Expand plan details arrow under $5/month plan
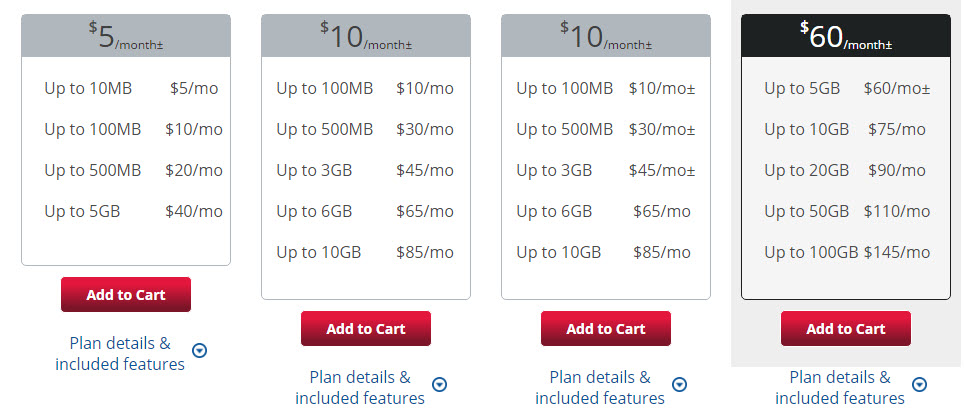 click(200, 351)
